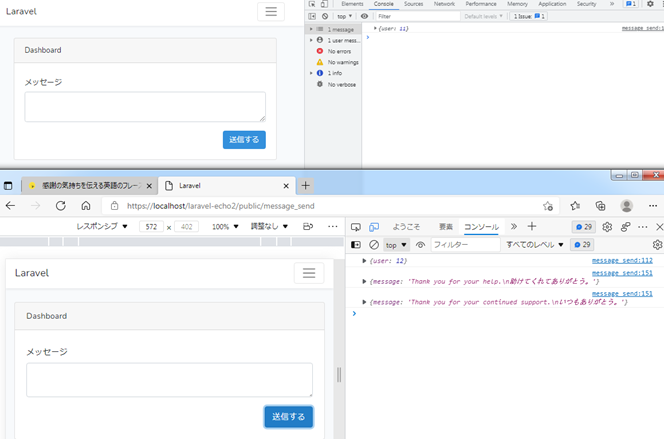Open Edge tab actions menu icon

click(x=8, y=185)
